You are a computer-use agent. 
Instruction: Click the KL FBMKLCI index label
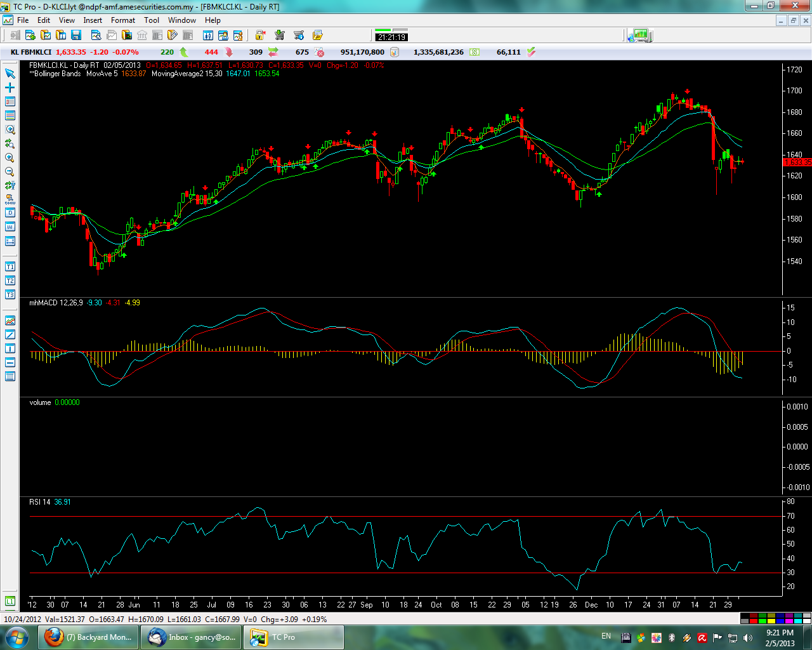pos(31,52)
